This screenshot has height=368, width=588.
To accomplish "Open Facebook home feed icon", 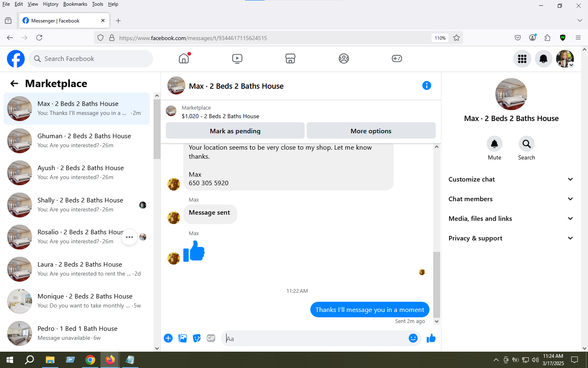I will tap(184, 58).
